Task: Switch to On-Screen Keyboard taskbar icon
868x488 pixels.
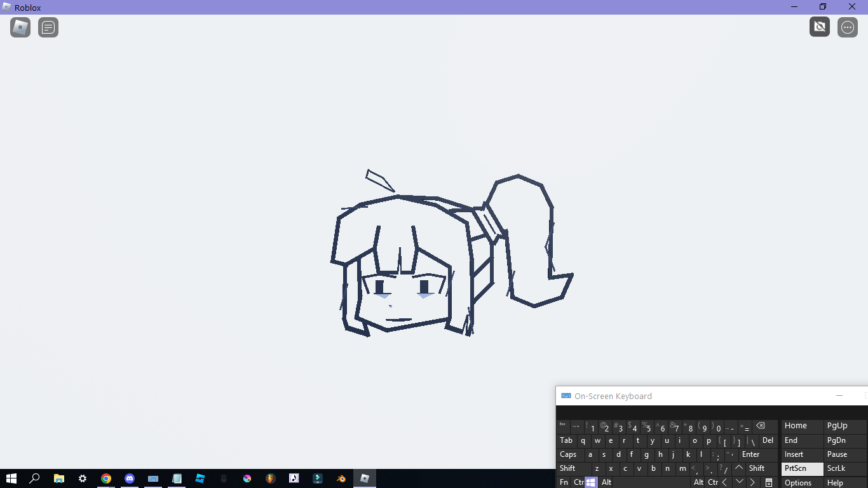Action: 153,478
